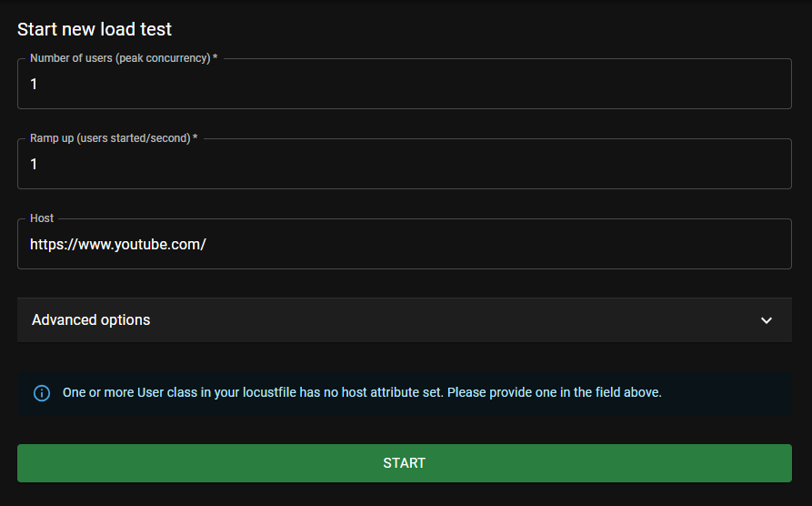Click the "Ramp up (users started/second)" label
This screenshot has height=506, width=812.
point(110,138)
